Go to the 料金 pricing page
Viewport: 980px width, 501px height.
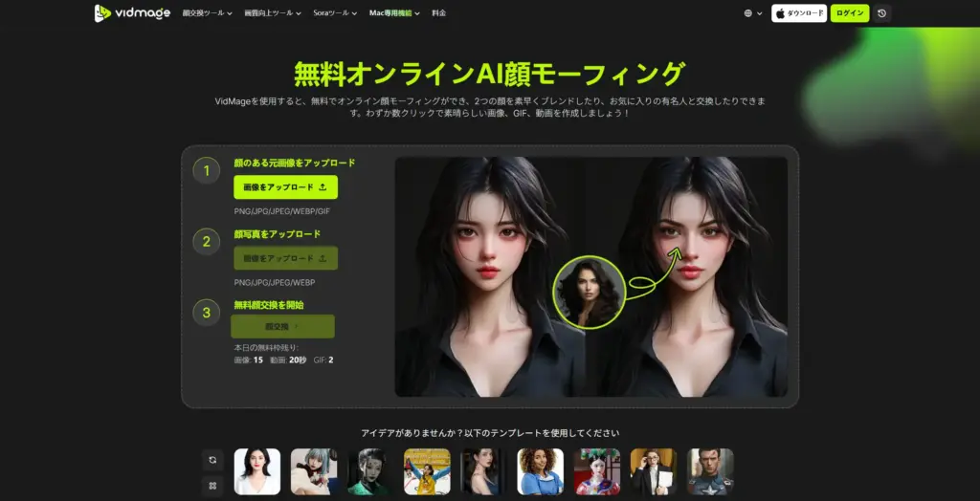[438, 13]
